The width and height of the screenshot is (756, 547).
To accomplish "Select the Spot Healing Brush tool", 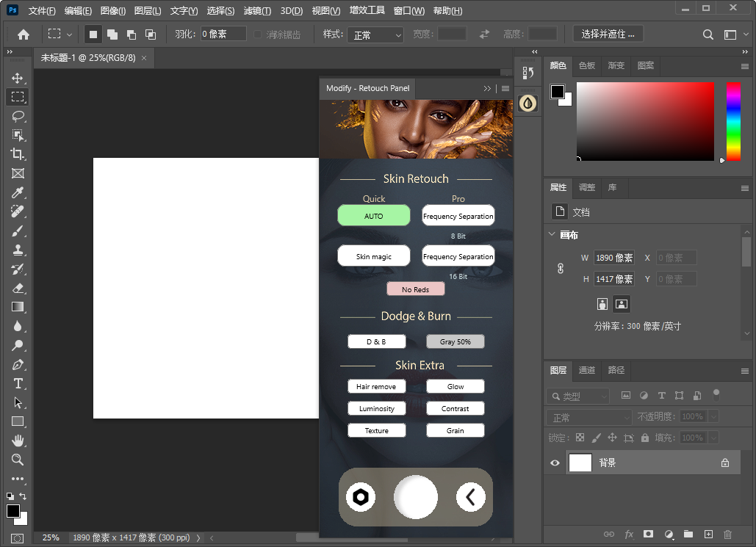I will click(x=18, y=211).
